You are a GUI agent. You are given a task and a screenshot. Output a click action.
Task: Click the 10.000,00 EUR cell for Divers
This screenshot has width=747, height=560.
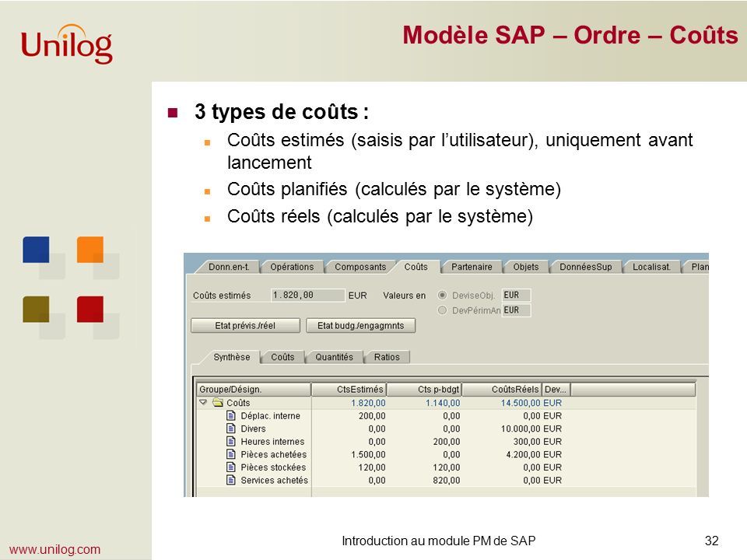[x=531, y=429]
